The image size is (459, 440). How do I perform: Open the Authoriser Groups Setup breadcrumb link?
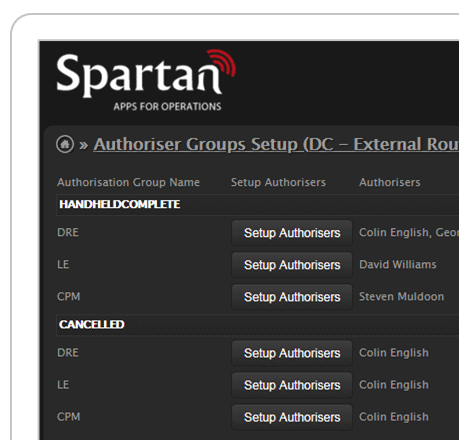(276, 144)
